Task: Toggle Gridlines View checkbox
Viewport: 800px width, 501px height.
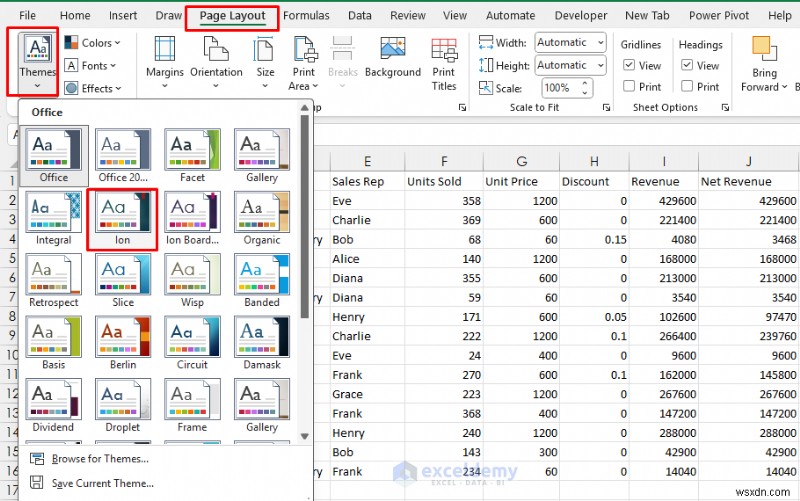Action: 629,65
